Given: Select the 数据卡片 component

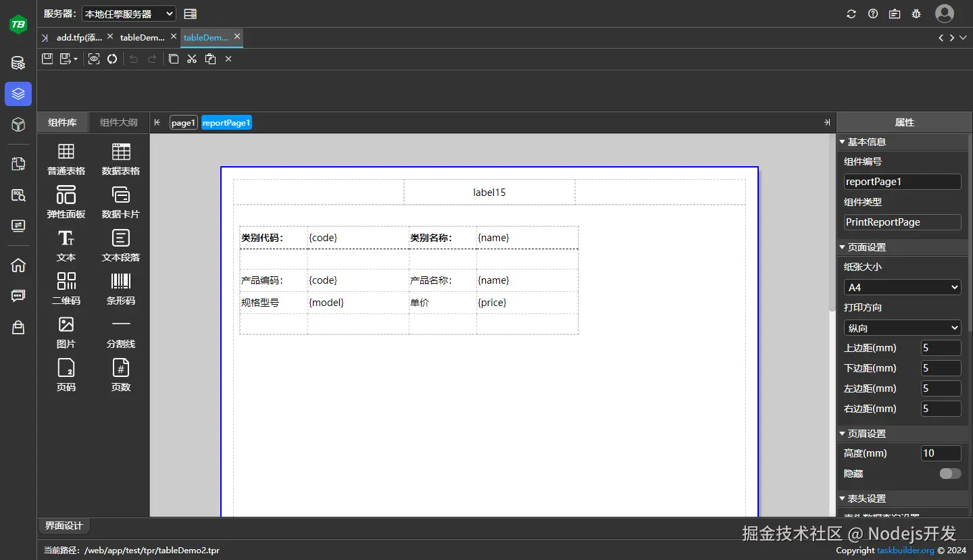Looking at the screenshot, I should pos(121,203).
